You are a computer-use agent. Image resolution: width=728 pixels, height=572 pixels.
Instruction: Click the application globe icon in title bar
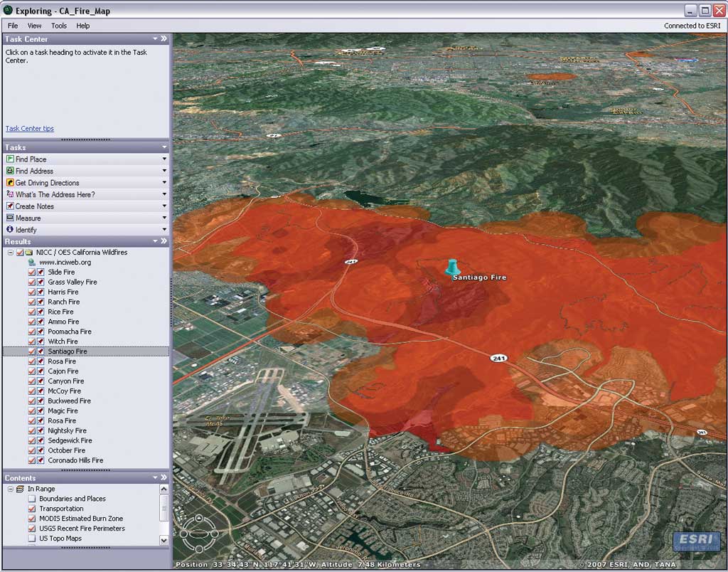tap(8, 10)
